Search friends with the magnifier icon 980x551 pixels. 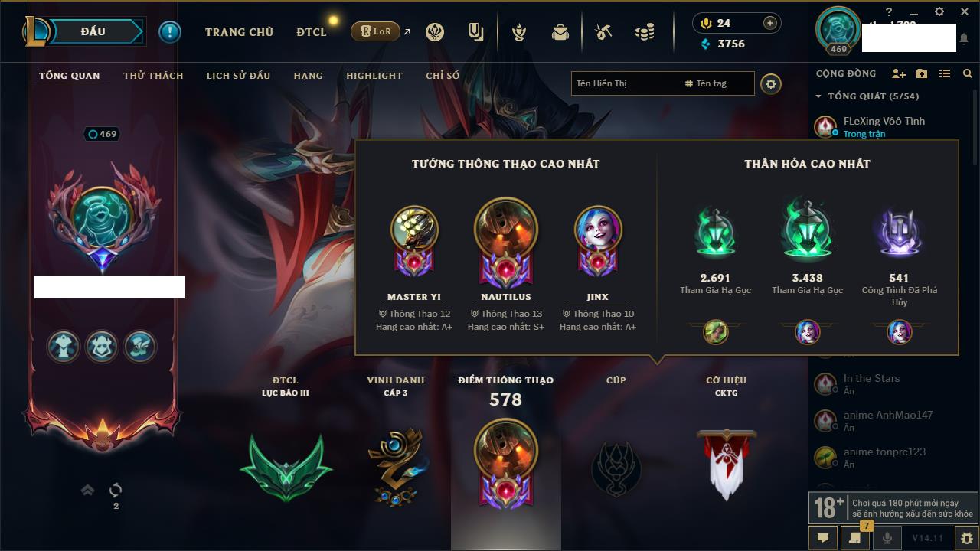tap(967, 73)
